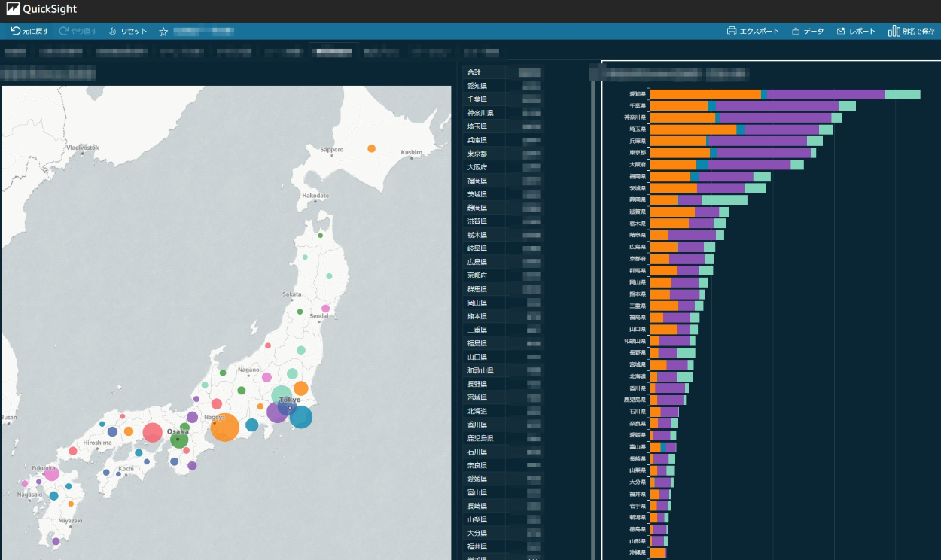This screenshot has height=560, width=941.
Task: Click the やり直す redo button
Action: point(78,31)
